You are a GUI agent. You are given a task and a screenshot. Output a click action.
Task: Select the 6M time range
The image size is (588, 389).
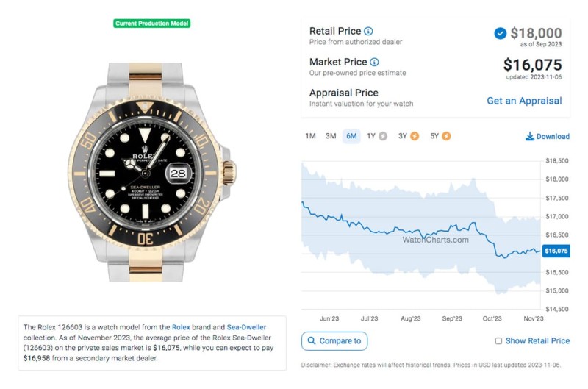(x=351, y=136)
